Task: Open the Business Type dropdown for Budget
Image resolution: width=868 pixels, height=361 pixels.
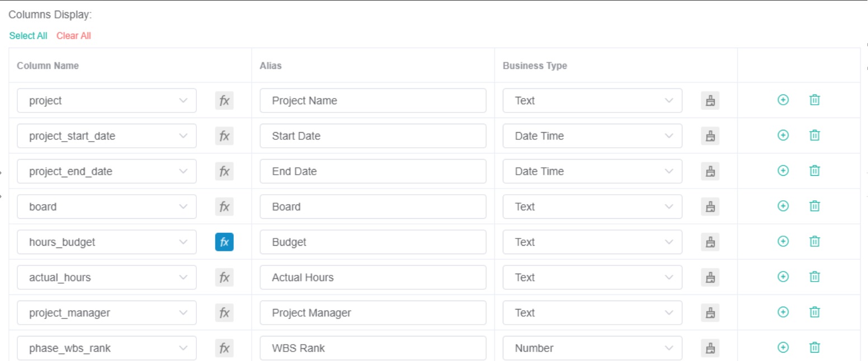Action: (x=592, y=242)
